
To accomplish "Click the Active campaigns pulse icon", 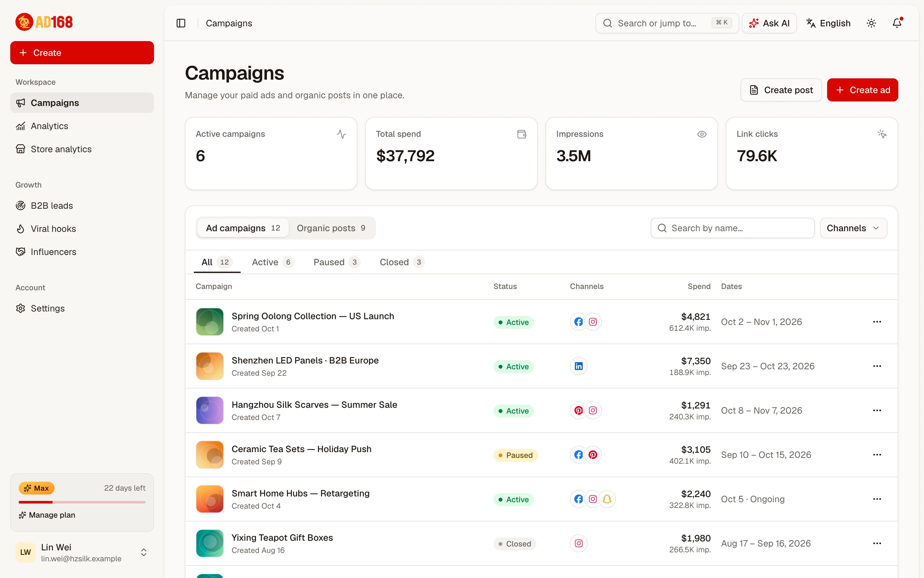I will (x=341, y=134).
